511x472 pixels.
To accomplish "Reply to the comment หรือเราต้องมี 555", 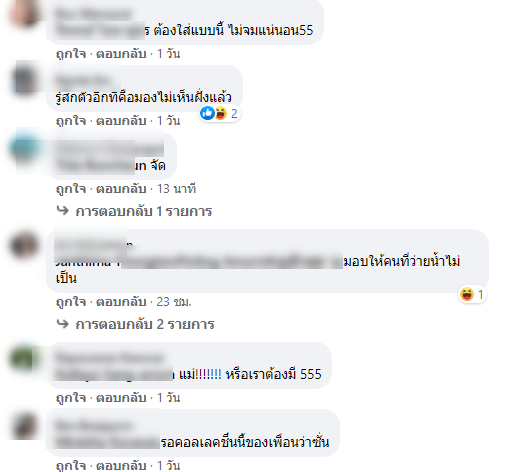I will tap(121, 398).
